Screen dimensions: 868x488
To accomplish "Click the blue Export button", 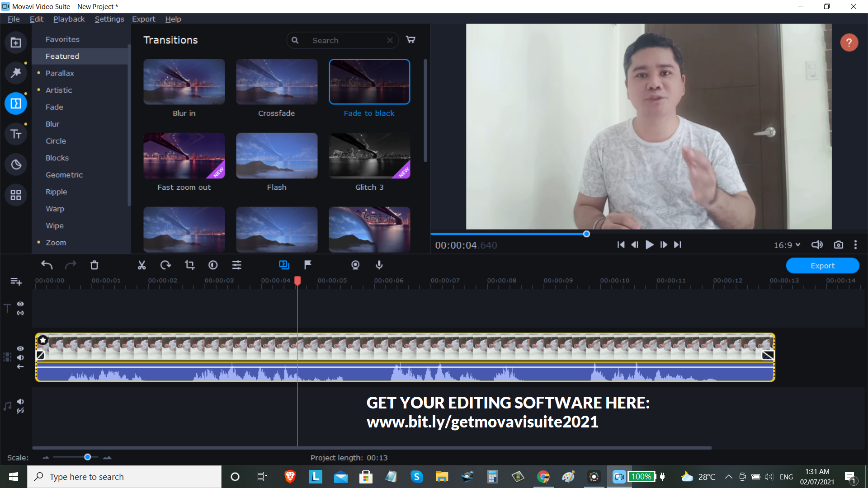I will (823, 266).
